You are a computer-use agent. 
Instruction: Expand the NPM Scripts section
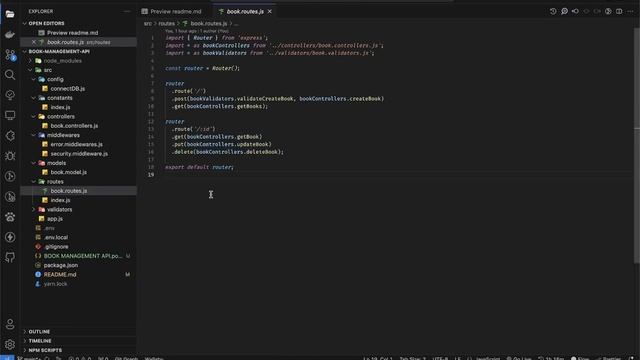(45, 350)
